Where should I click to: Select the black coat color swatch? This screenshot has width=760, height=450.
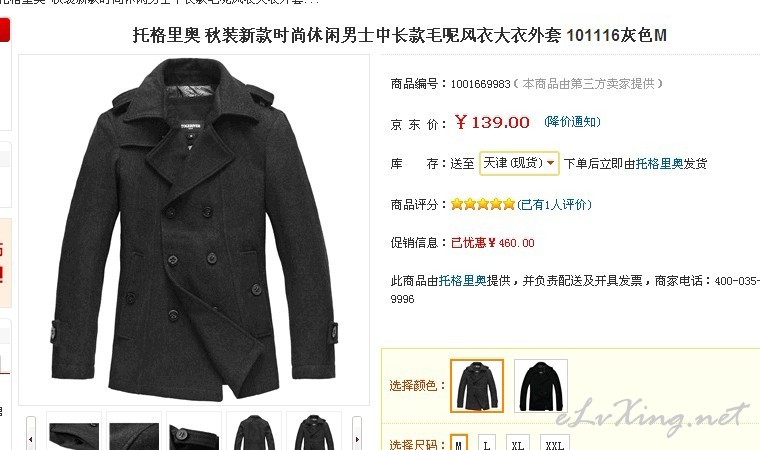[541, 386]
